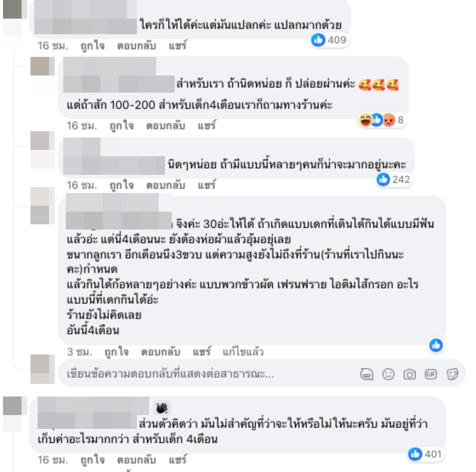The image size is (476, 472).
Task: View the 401 likes reaction count
Action: (x=425, y=454)
